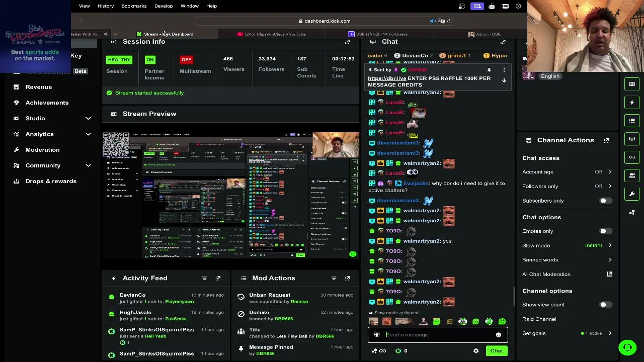The width and height of the screenshot is (644, 362).
Task: Click the session info broadcast sidebar icon
Action: point(632,157)
